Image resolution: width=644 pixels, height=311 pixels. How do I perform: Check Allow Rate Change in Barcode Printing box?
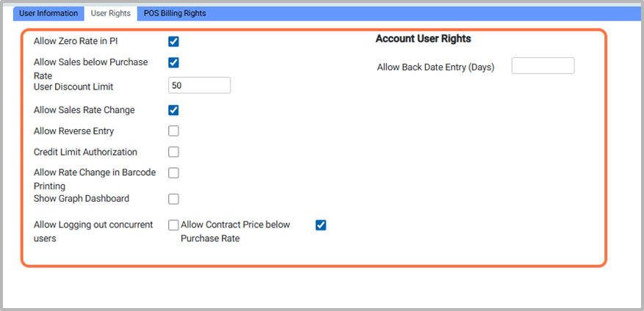tap(174, 173)
